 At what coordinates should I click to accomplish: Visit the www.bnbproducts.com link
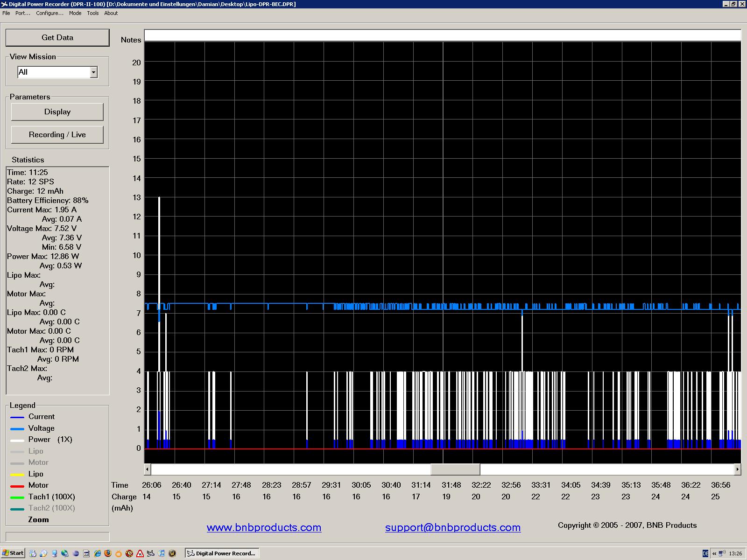tap(264, 527)
